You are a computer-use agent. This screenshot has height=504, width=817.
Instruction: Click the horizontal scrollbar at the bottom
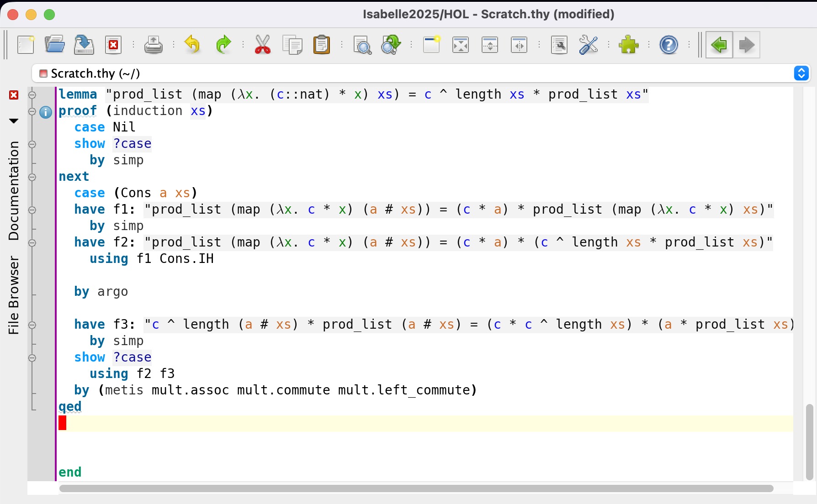click(416, 488)
